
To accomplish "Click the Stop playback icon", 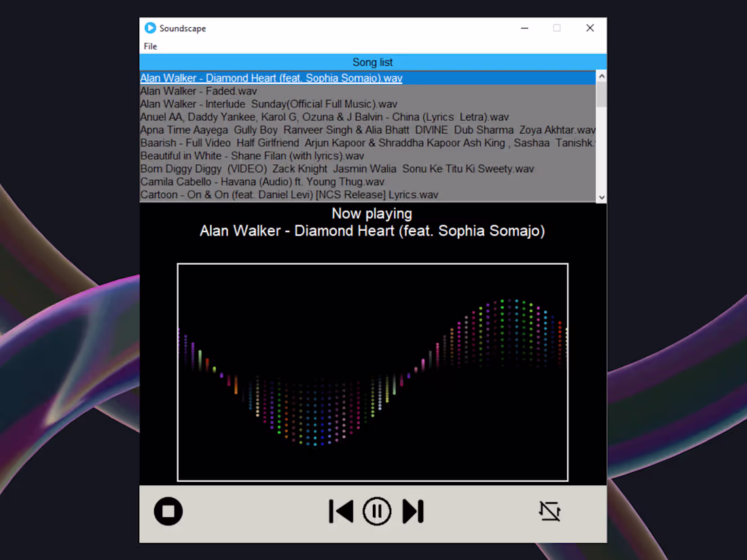I will 168,511.
